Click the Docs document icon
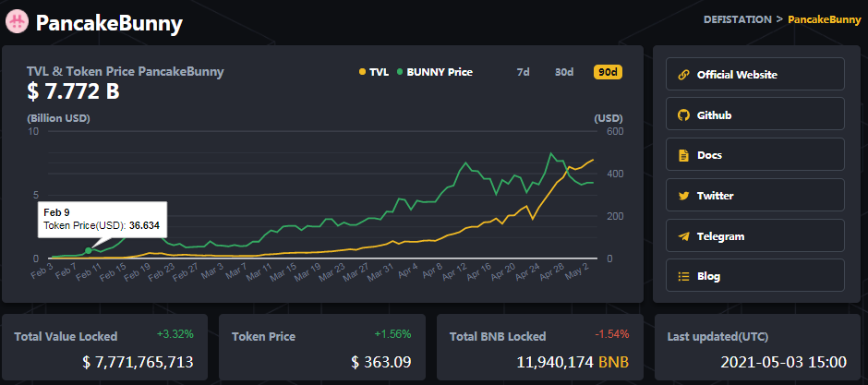Image resolution: width=868 pixels, height=385 pixels. [x=683, y=155]
